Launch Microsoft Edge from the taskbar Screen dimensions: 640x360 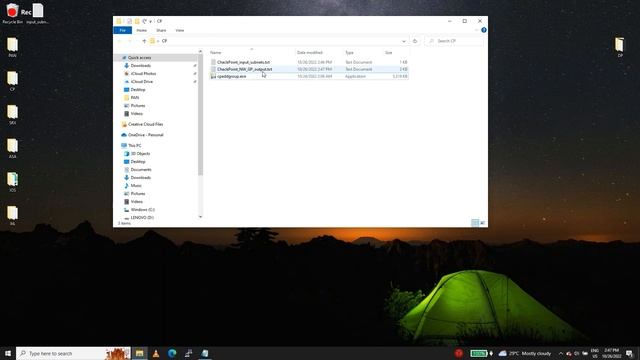pyautogui.click(x=172, y=353)
